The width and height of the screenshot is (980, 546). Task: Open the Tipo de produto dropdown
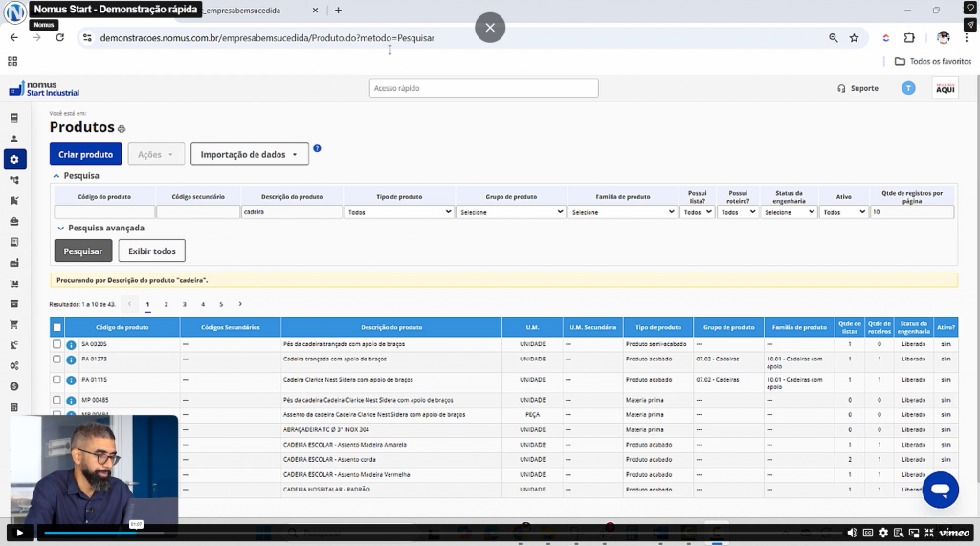pos(399,212)
